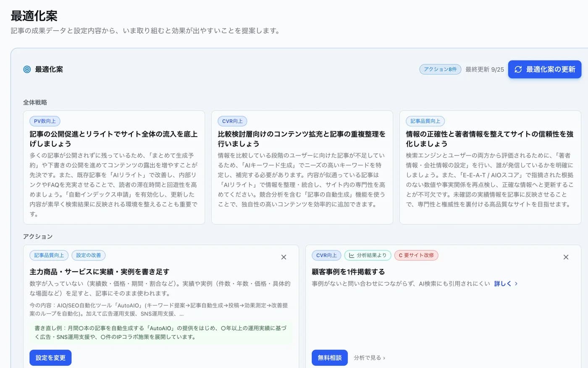Image resolution: width=588 pixels, height=368 pixels.
Task: Dismiss the 主力商品・サービスに実績・実例を書き足す action card
Action: [283, 257]
